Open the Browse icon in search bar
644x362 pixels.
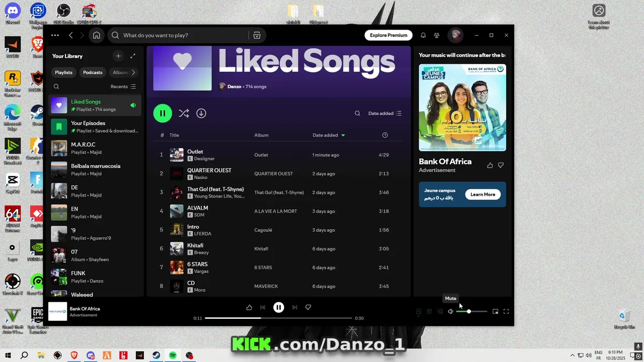(257, 35)
